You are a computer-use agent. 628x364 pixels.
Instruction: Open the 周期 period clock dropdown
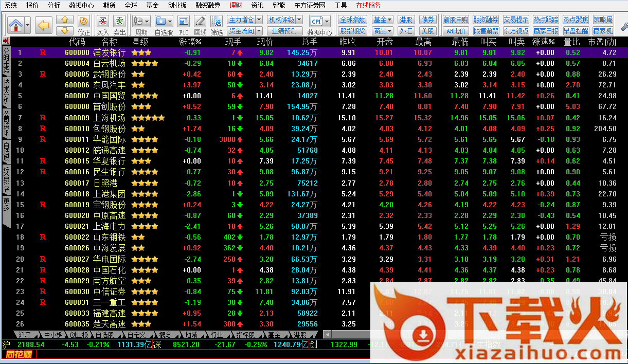pyautogui.click(x=141, y=21)
